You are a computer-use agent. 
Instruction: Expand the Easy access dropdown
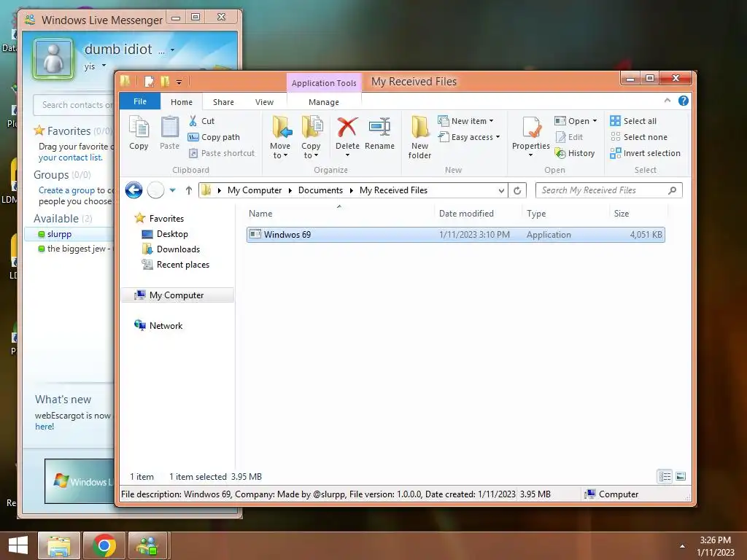(x=498, y=137)
